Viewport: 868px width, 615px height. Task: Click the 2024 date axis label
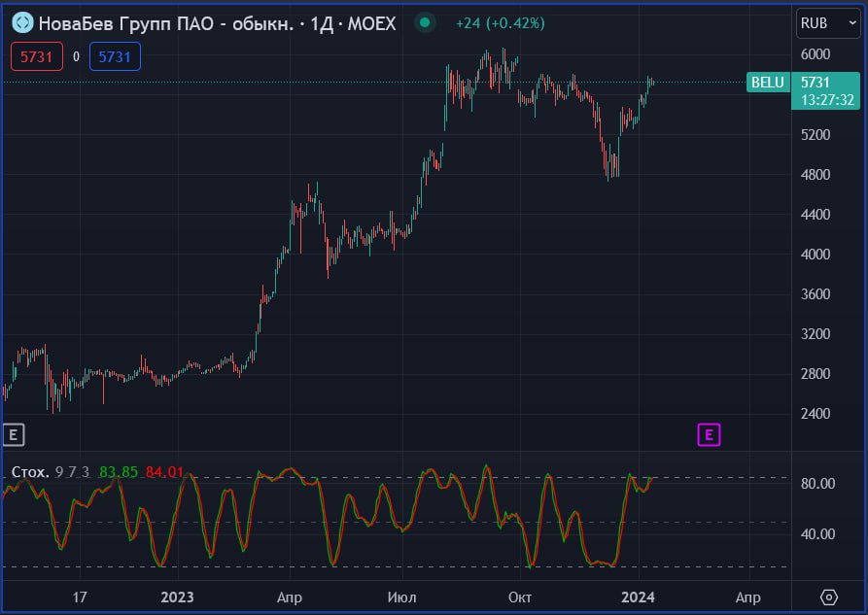coord(638,598)
